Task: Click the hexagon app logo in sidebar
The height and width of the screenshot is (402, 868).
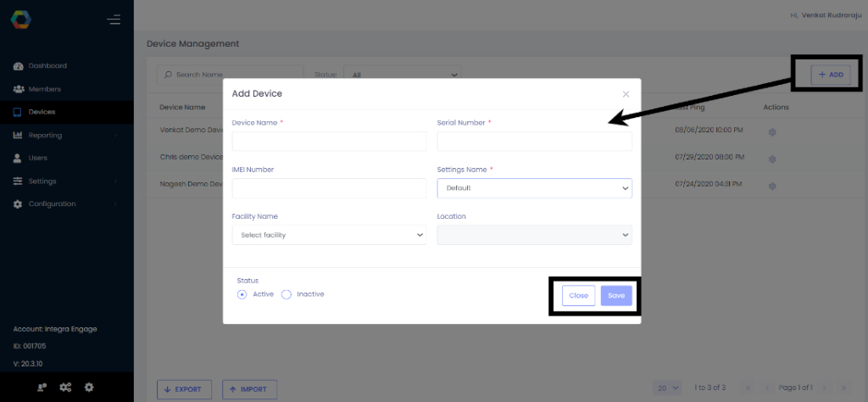Action: (x=21, y=20)
